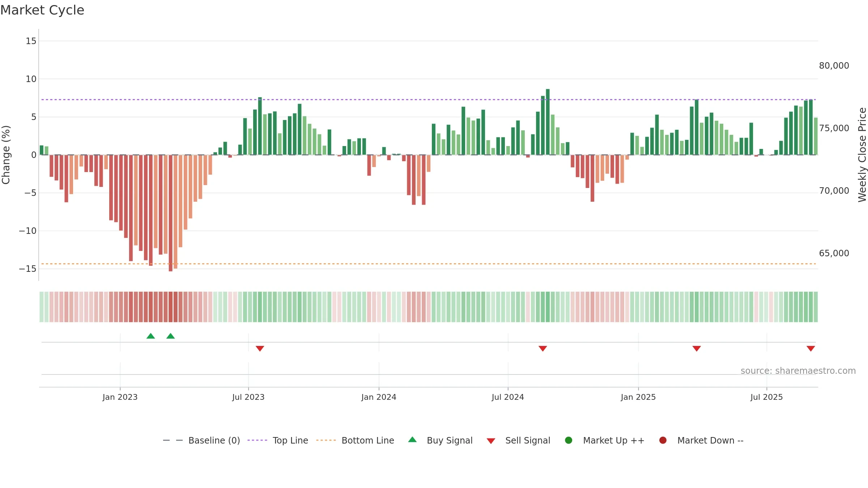Screen dimensions: 868x488
Task: Click the Jul 2024 axis label
Action: pos(508,397)
